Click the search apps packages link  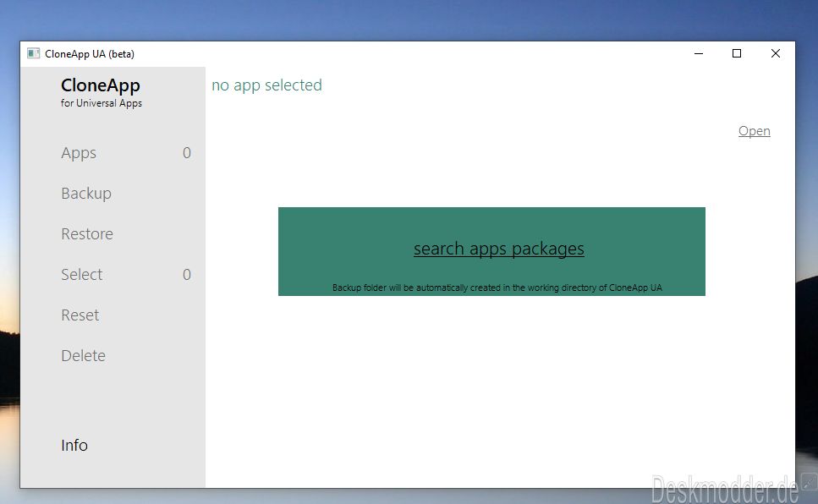click(x=499, y=249)
